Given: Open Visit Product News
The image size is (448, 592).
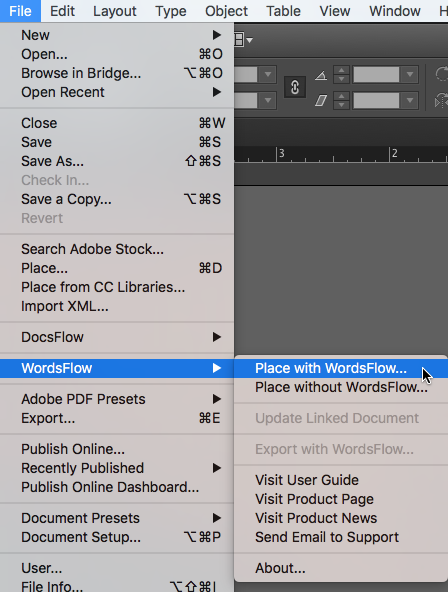Looking at the screenshot, I should [341, 518].
